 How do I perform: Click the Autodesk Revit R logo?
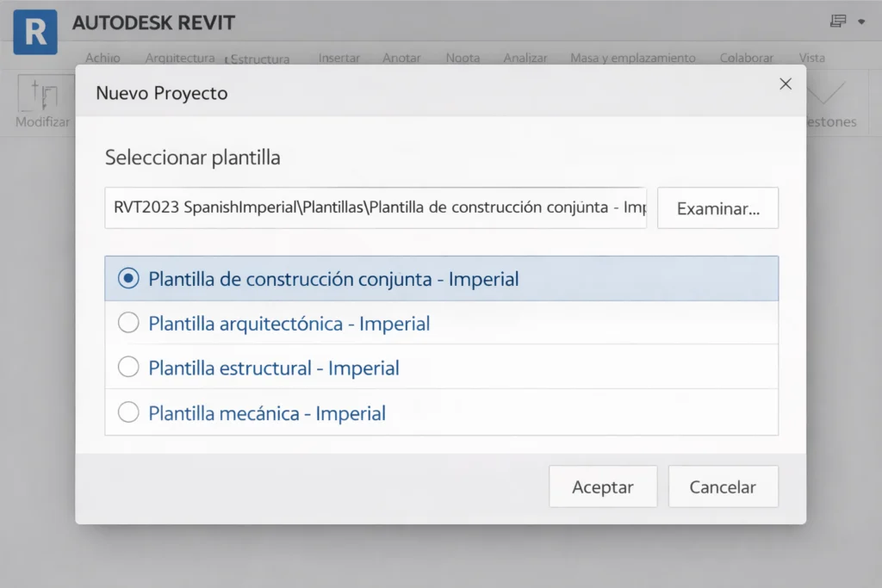(34, 34)
